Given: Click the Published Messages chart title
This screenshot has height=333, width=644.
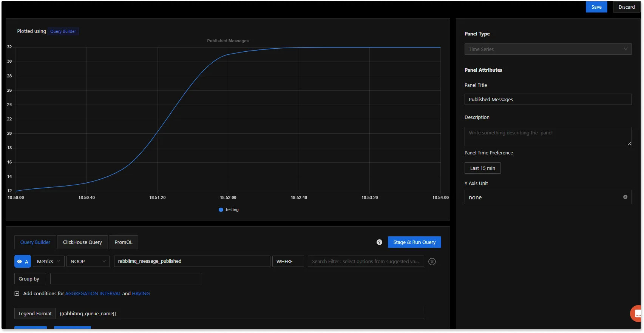Looking at the screenshot, I should pyautogui.click(x=228, y=41).
